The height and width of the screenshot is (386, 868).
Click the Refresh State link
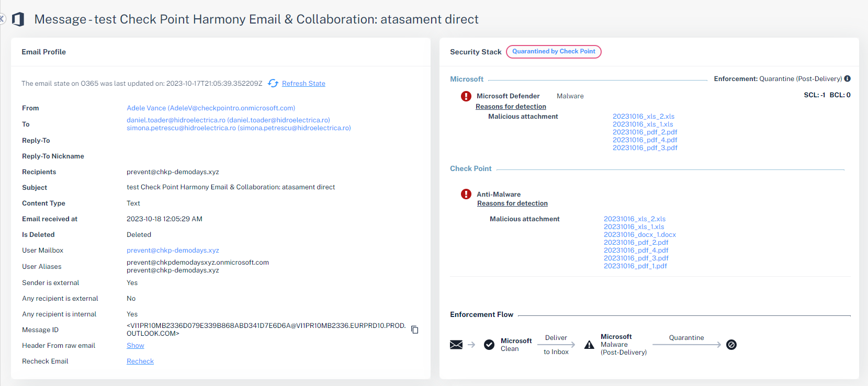pos(303,83)
